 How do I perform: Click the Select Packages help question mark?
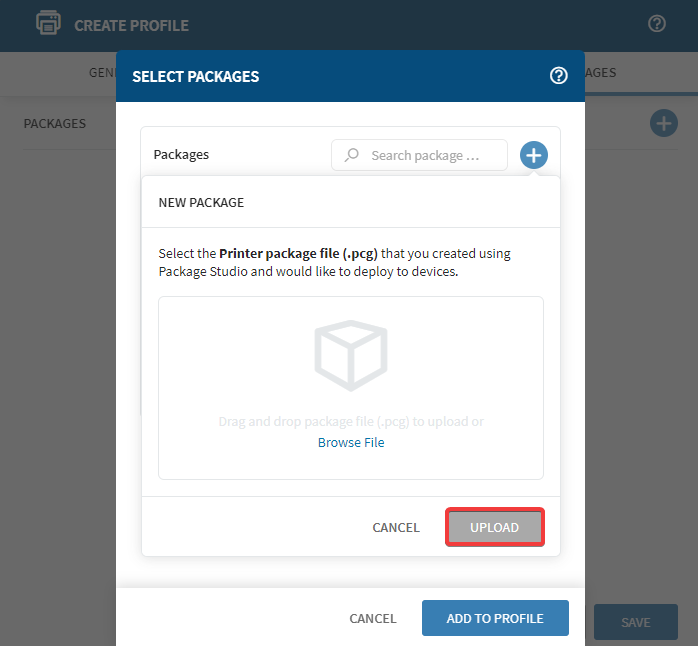click(559, 76)
